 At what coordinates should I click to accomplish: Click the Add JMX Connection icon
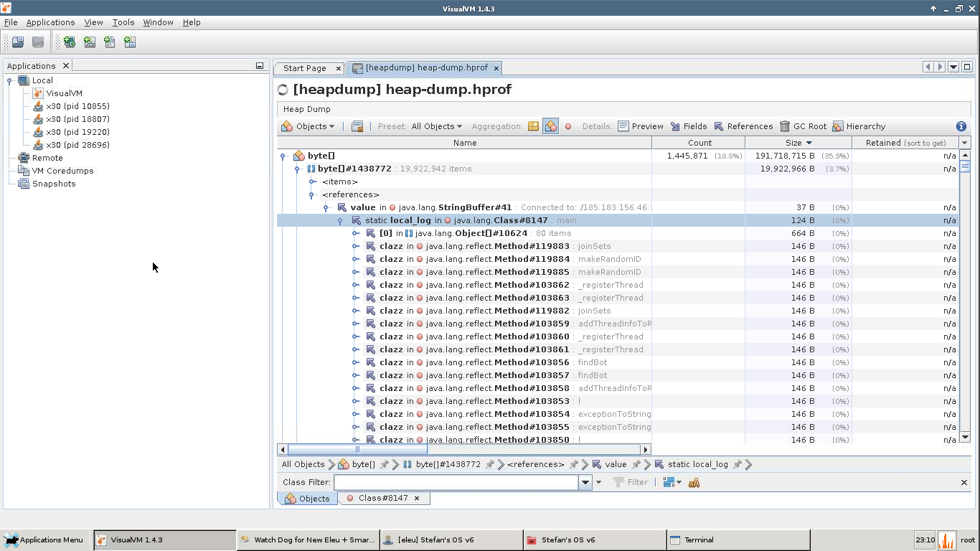[90, 42]
